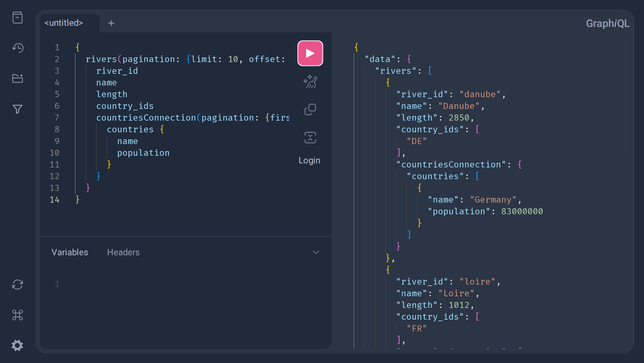This screenshot has width=644, height=363.
Task: Add a new query tab
Action: pyautogui.click(x=111, y=23)
